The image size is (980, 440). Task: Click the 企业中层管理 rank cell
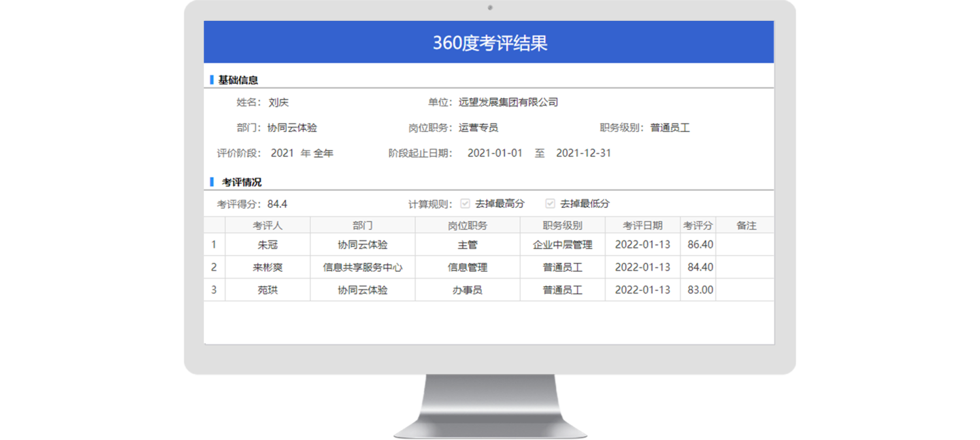tap(563, 245)
